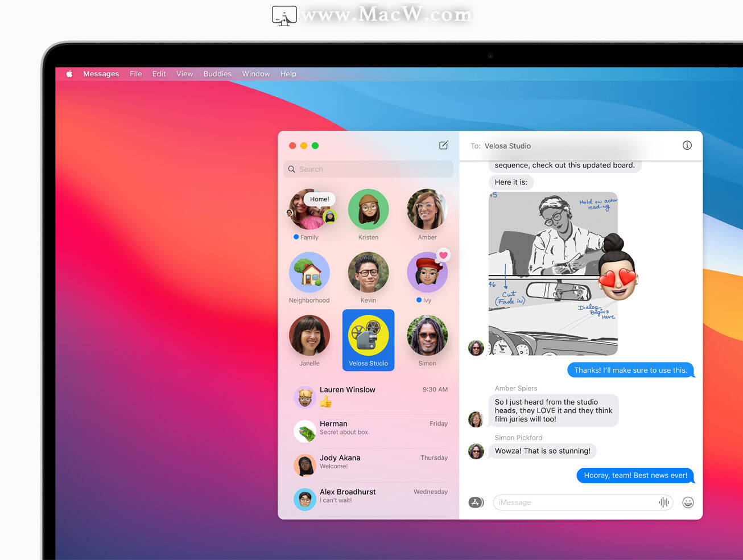
Task: Click the heart reaction badge on Ivy
Action: pos(443,255)
